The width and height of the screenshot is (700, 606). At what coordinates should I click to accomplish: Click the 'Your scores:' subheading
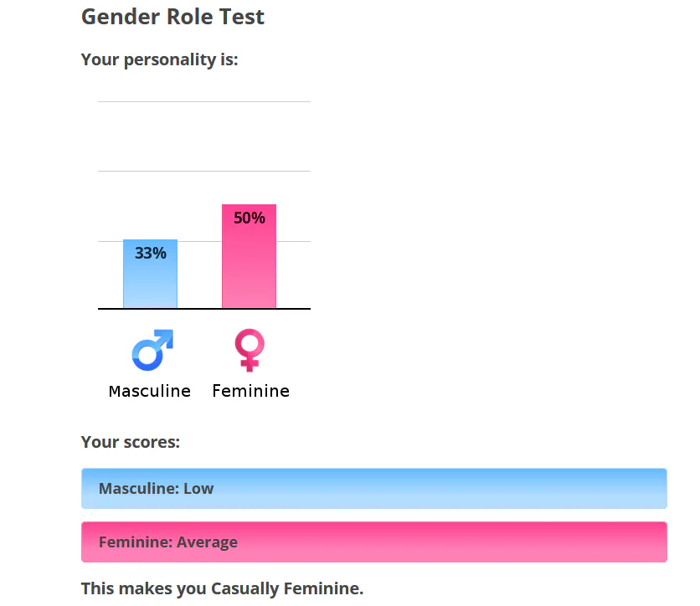pos(131,442)
